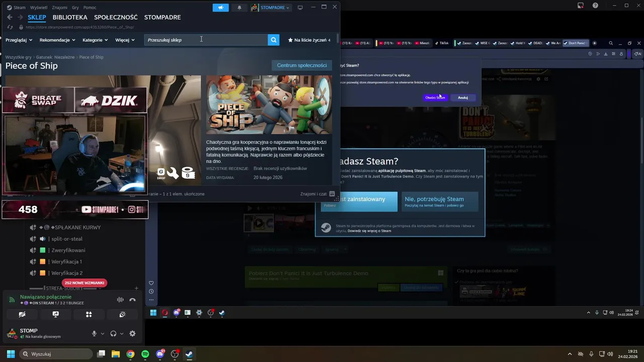This screenshot has height=362, width=644.
Task: Open Discord user settings gear
Action: pyautogui.click(x=132, y=333)
